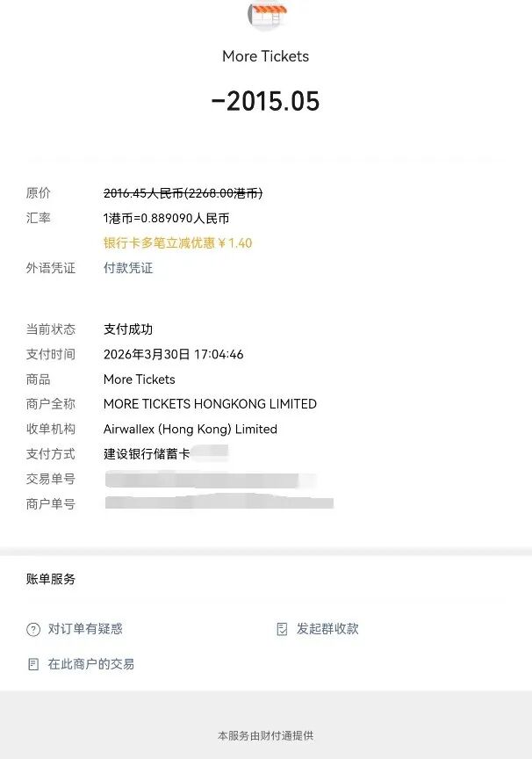Click the 建设银行储蓄卡 payment method

coord(147,453)
